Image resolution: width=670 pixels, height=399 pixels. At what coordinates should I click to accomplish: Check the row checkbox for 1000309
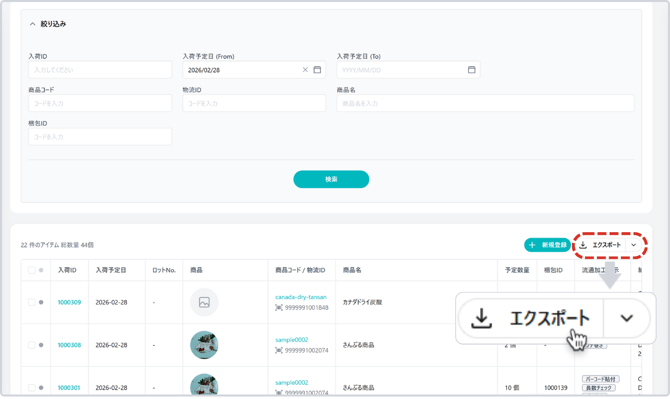pos(32,302)
